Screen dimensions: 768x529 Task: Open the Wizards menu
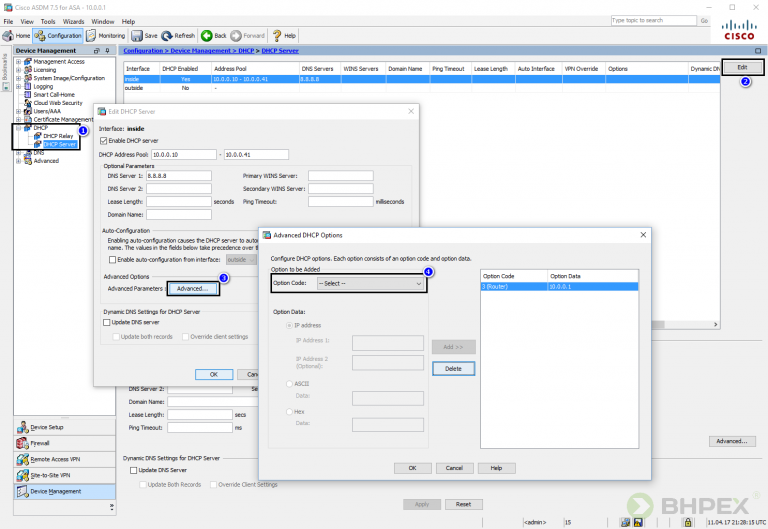click(74, 21)
